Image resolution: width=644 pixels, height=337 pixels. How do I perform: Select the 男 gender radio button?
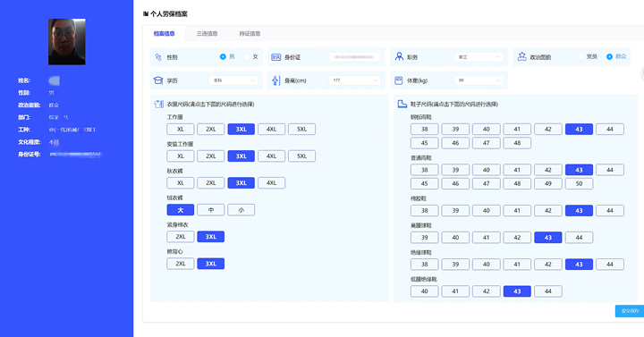click(x=223, y=56)
